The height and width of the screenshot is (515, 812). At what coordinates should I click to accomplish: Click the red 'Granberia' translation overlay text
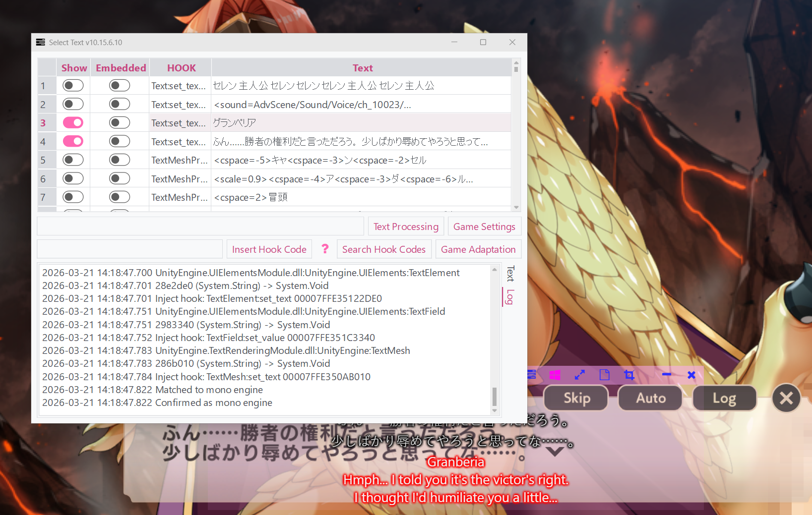pos(455,462)
